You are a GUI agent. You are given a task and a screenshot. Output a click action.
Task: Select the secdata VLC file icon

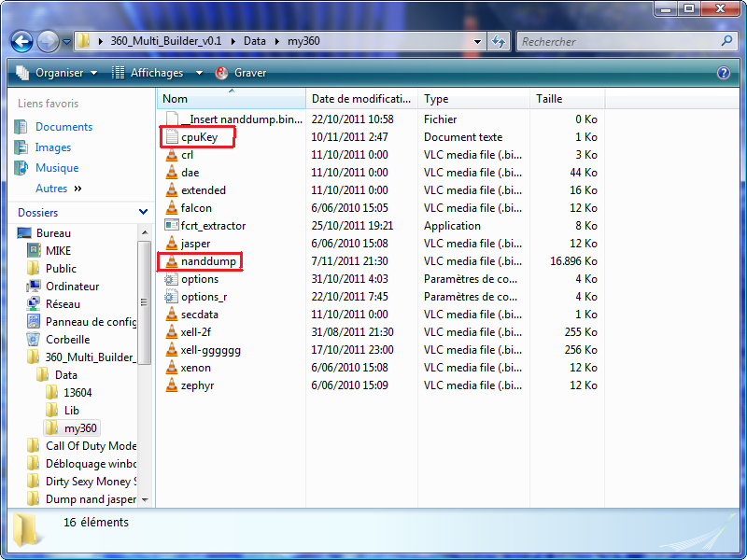tap(172, 315)
